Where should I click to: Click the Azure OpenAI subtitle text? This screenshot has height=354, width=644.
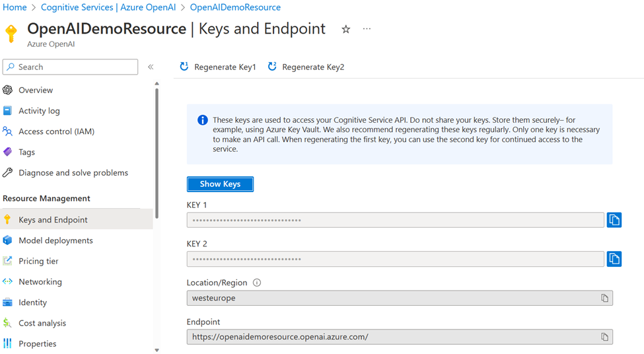click(x=51, y=44)
